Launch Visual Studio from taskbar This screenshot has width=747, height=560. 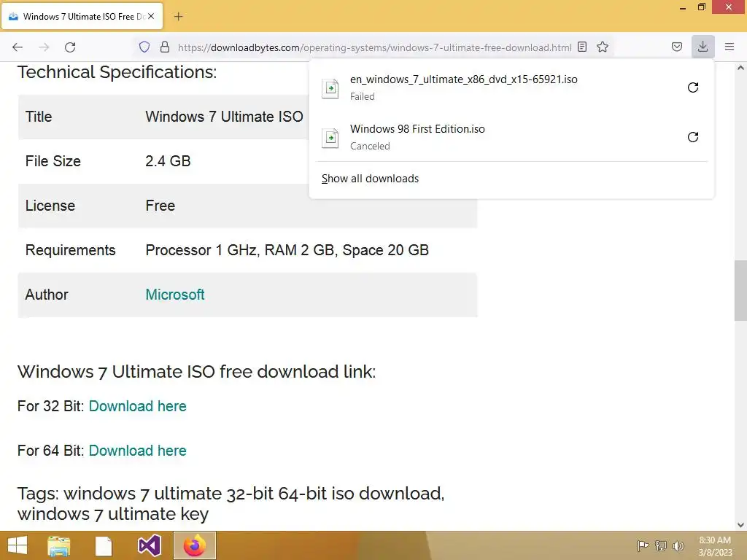pyautogui.click(x=149, y=545)
